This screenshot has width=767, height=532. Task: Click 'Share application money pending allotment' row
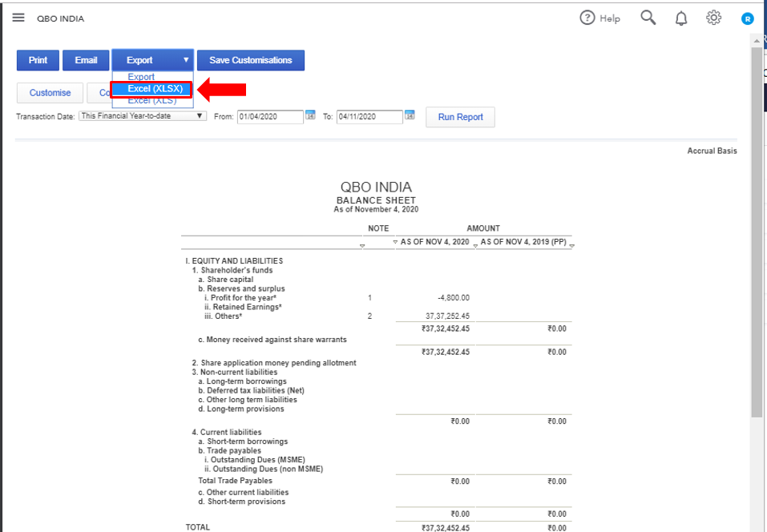coord(274,363)
